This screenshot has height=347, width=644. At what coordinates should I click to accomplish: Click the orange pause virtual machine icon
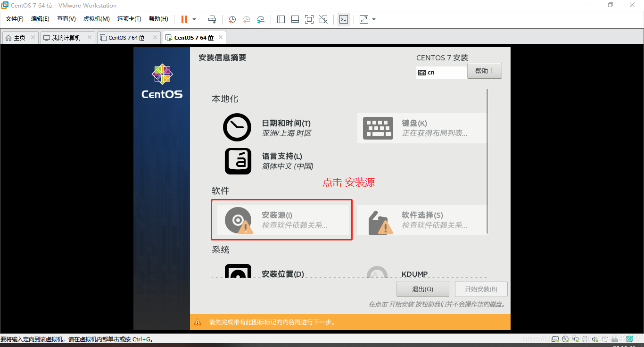pos(184,19)
